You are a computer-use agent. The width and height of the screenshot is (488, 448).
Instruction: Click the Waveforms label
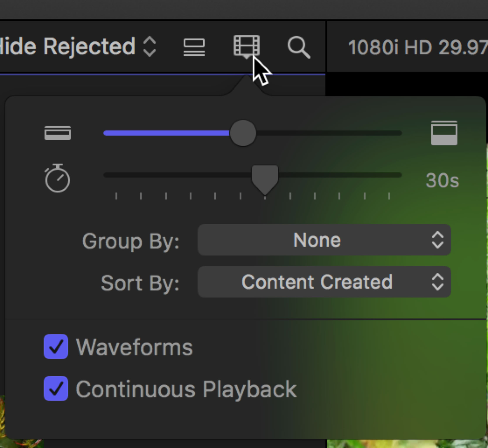(134, 347)
